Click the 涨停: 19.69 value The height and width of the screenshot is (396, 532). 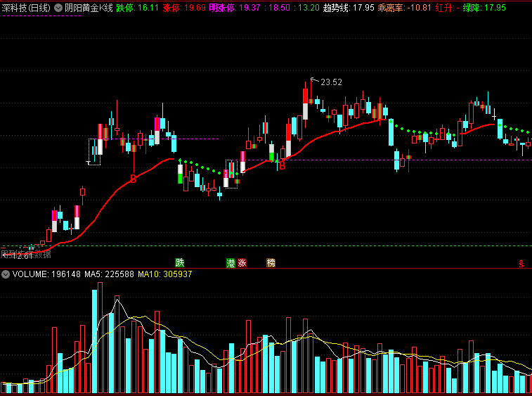click(184, 8)
